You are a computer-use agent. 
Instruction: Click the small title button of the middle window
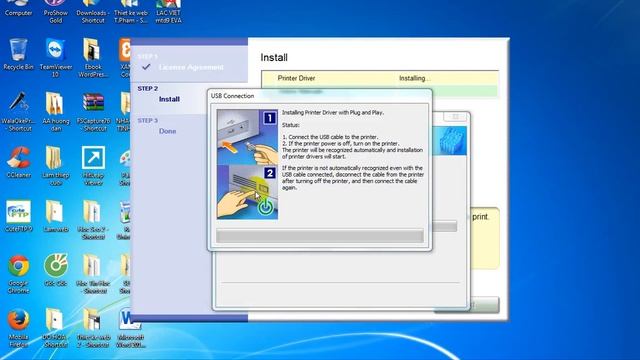point(456,117)
